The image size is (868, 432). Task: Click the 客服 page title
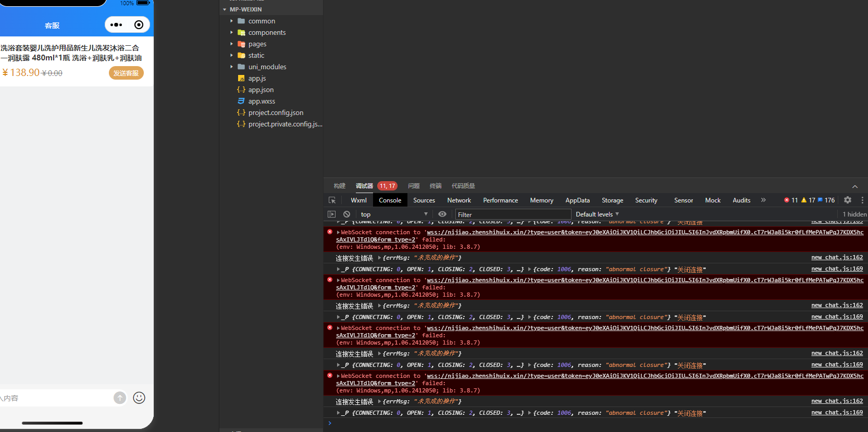(x=52, y=26)
